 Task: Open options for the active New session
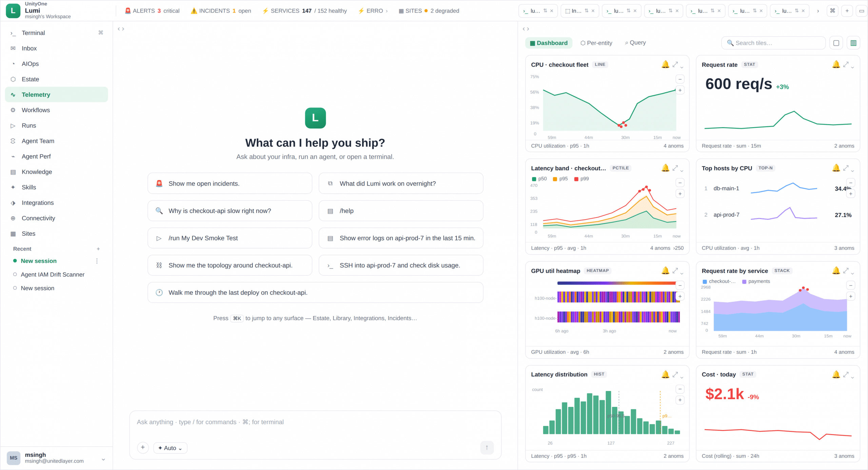click(97, 261)
